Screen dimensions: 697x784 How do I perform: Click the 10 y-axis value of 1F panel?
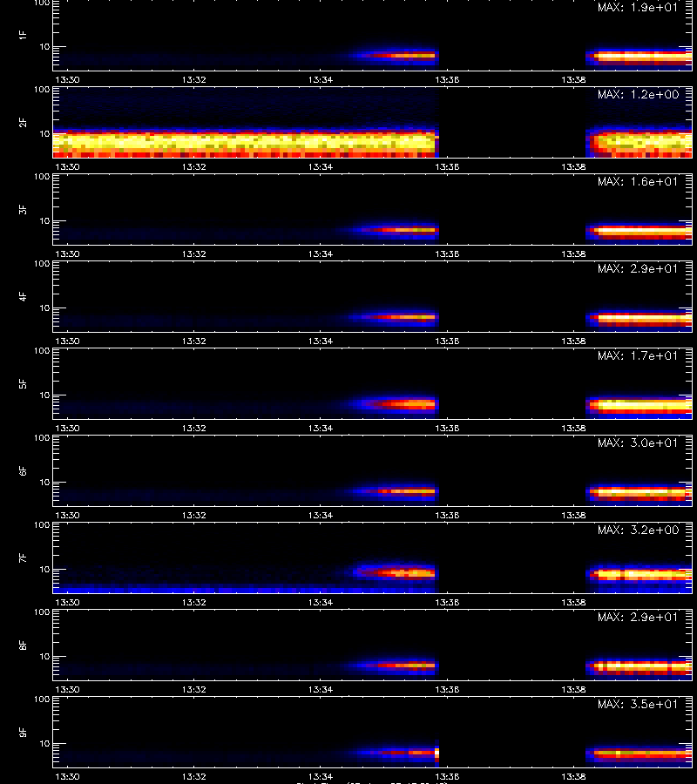click(x=45, y=46)
